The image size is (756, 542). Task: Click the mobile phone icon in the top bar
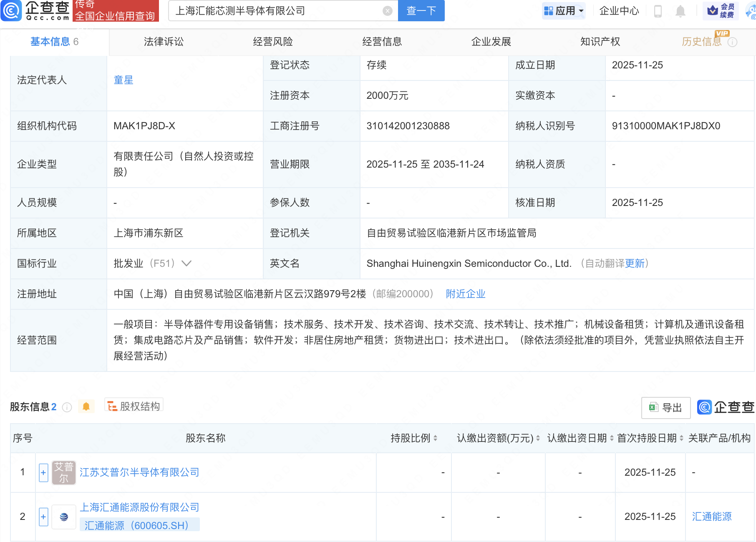tap(658, 11)
